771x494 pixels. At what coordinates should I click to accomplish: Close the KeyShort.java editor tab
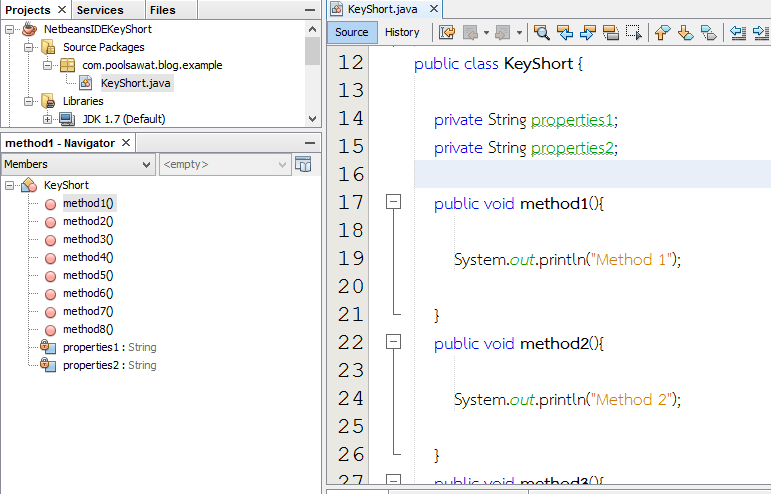(x=433, y=9)
